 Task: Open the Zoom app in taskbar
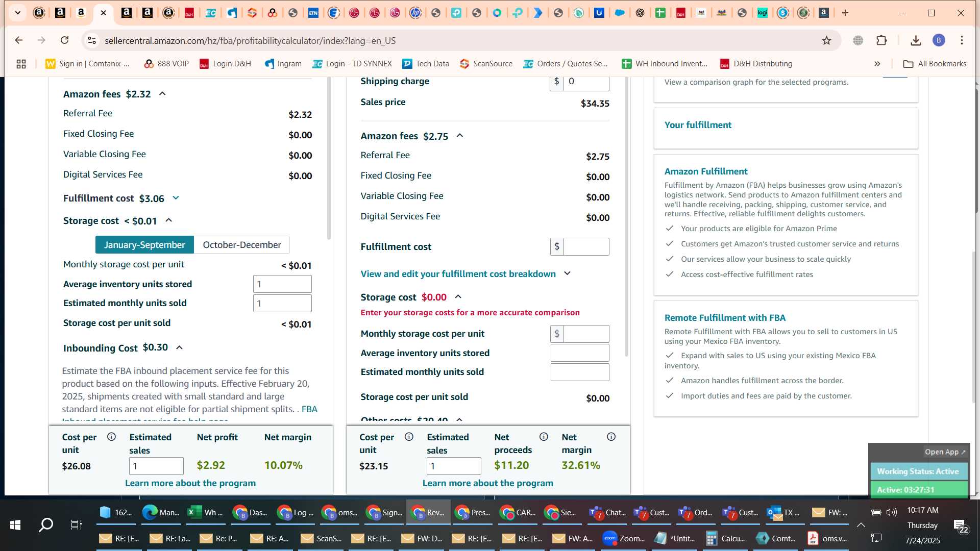point(623,538)
